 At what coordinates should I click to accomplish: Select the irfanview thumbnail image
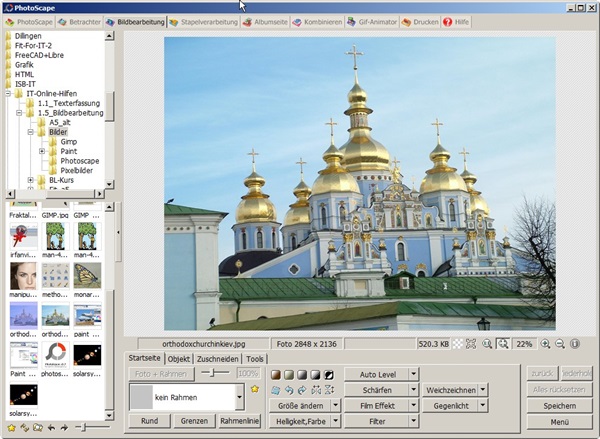pyautogui.click(x=24, y=238)
